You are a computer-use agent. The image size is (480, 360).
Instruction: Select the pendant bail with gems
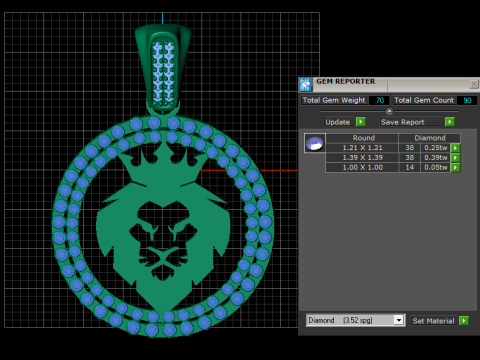click(x=163, y=68)
